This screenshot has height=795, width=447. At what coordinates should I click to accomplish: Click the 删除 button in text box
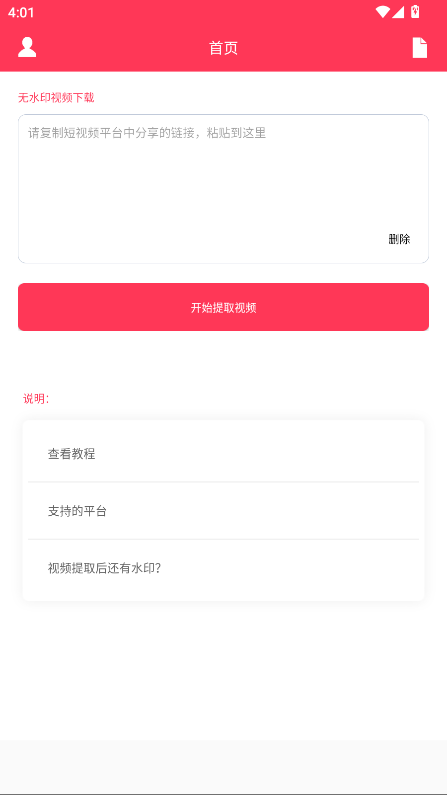point(399,239)
